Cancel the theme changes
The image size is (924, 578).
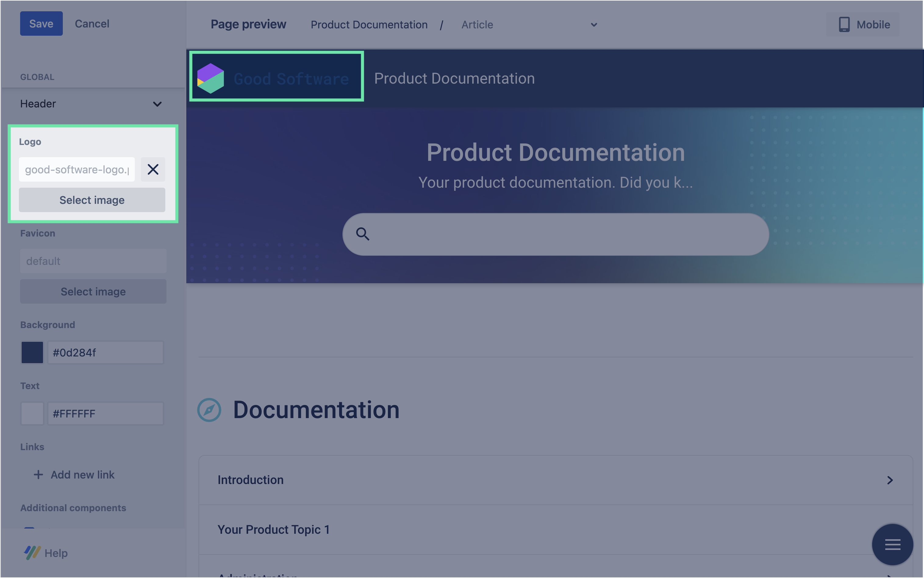pos(92,24)
